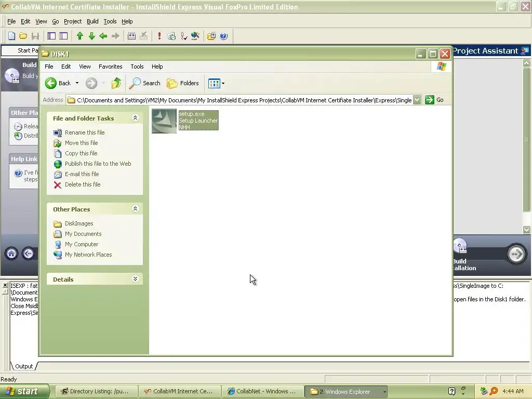Click the build release toolbar icon
Viewport: 532px width, 399px height.
tap(131, 36)
